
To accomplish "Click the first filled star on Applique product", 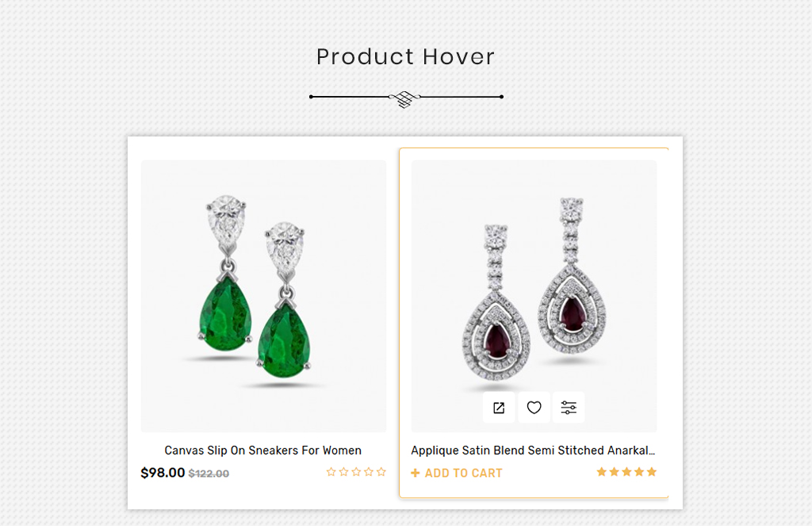I will coord(602,471).
